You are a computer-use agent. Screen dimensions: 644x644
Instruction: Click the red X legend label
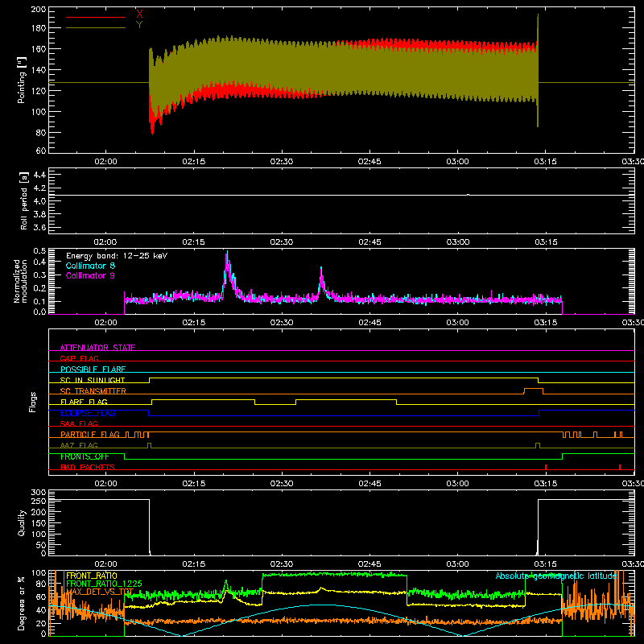click(x=139, y=14)
